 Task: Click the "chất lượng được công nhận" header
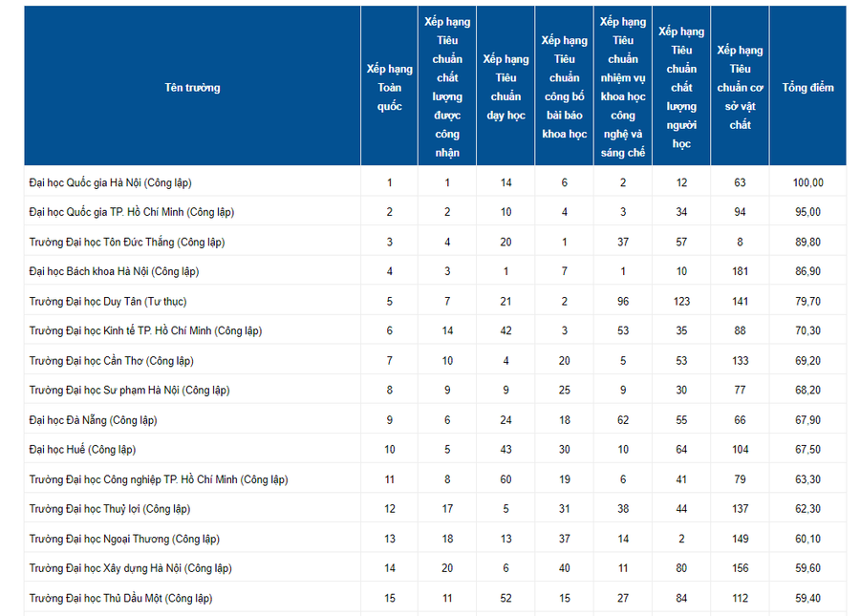coord(447,88)
